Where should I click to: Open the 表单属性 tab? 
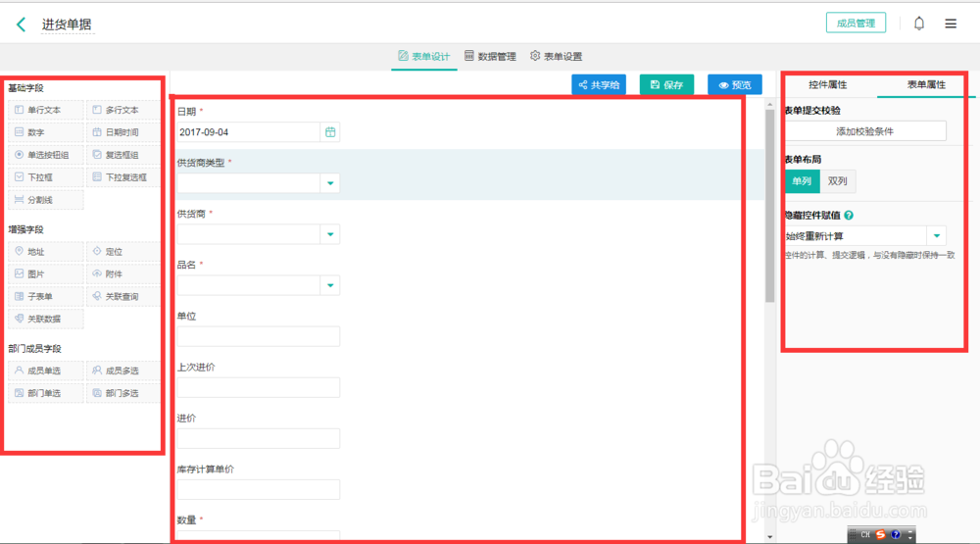926,84
